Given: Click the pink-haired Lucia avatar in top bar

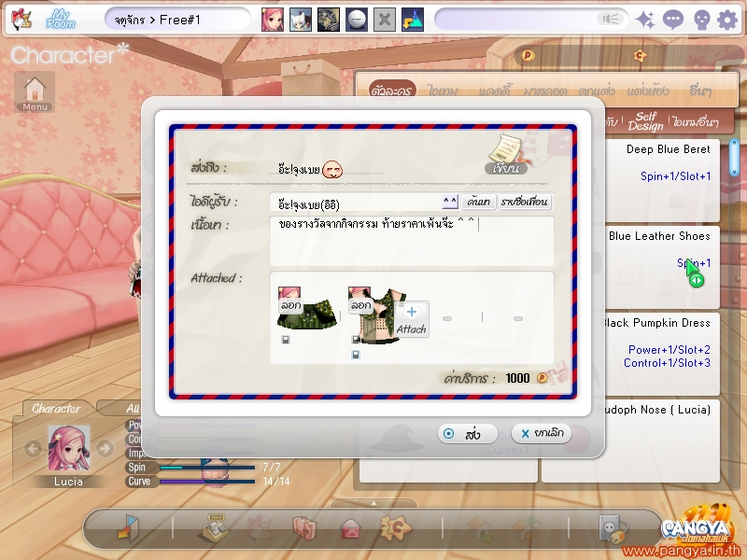Looking at the screenshot, I should tap(273, 20).
